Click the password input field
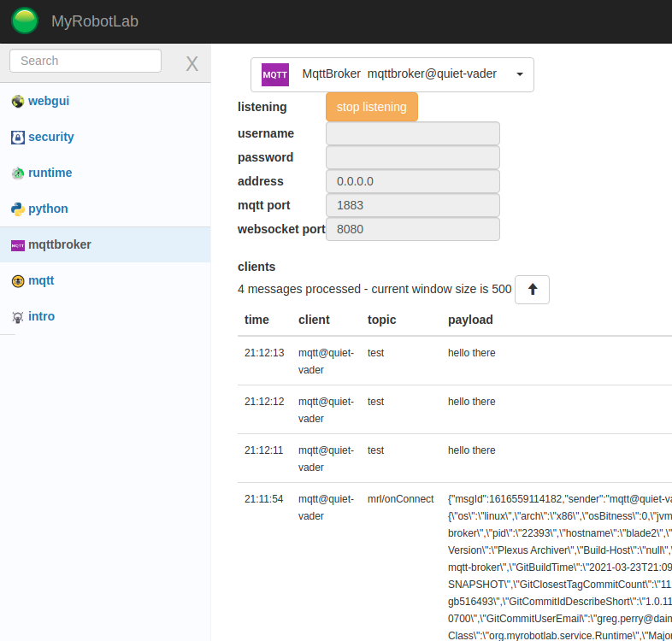The image size is (672, 641). [x=413, y=157]
